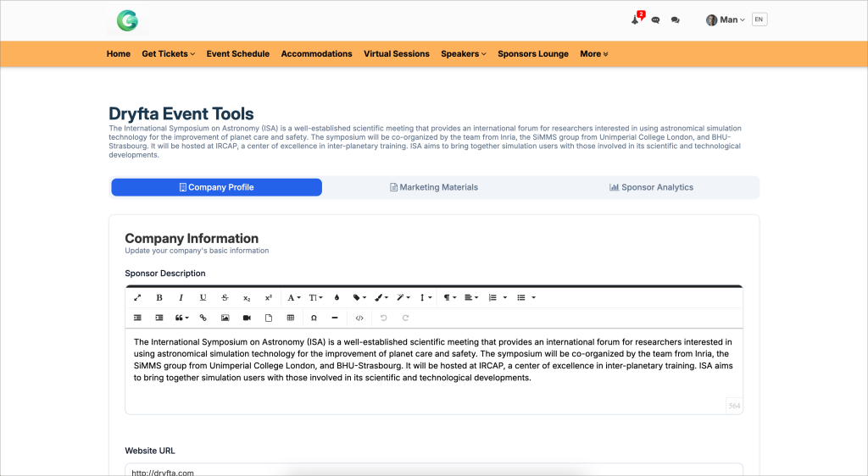Image resolution: width=868 pixels, height=476 pixels.
Task: Insert an image in the editor
Action: 225,318
